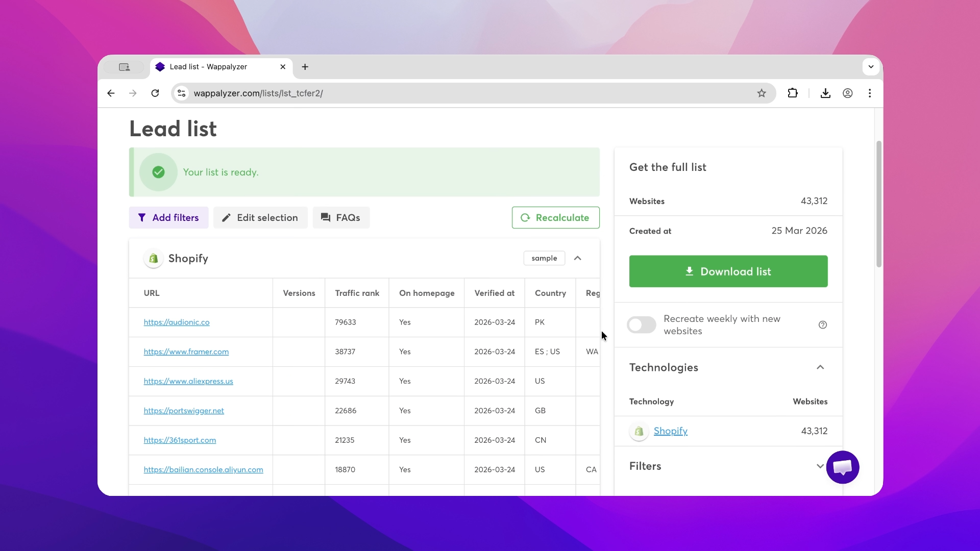Click the Versions column header
The image size is (980, 551).
click(299, 293)
